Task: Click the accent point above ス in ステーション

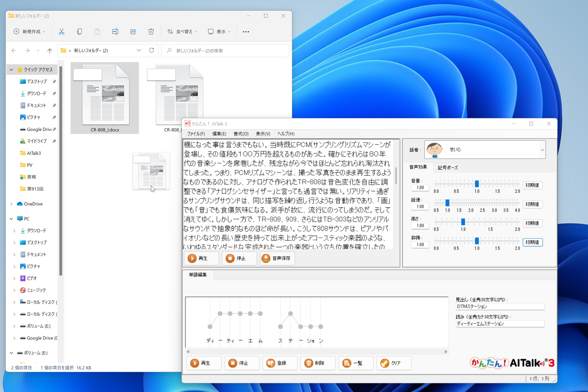Action: 280,326
